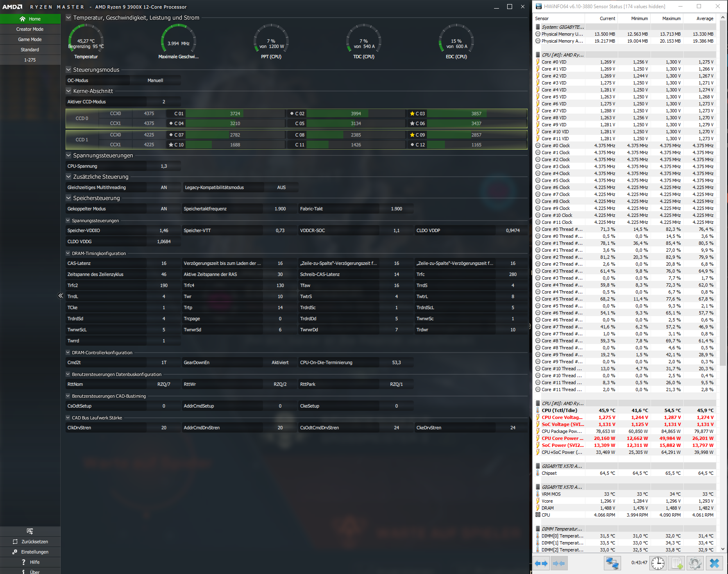Collapse the Steuerungsmodus section
This screenshot has height=574, width=728.
click(x=68, y=70)
